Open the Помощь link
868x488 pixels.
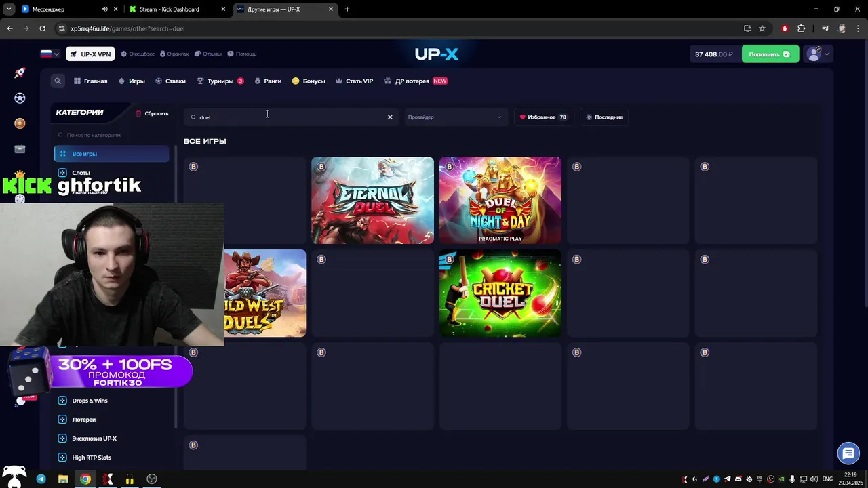click(x=241, y=54)
